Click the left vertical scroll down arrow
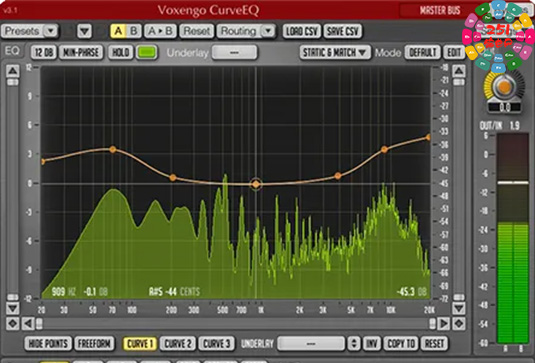Screen dimensions: 535x363 point(13,308)
